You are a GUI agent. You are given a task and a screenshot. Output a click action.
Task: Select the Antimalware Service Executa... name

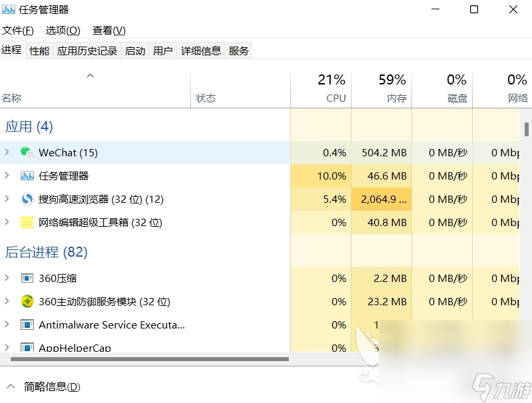[112, 325]
